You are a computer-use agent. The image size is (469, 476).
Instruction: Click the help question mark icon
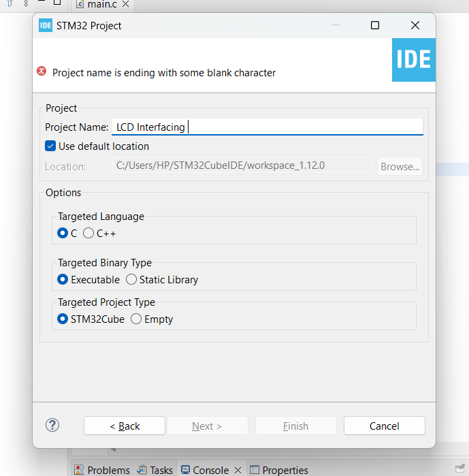coord(52,425)
